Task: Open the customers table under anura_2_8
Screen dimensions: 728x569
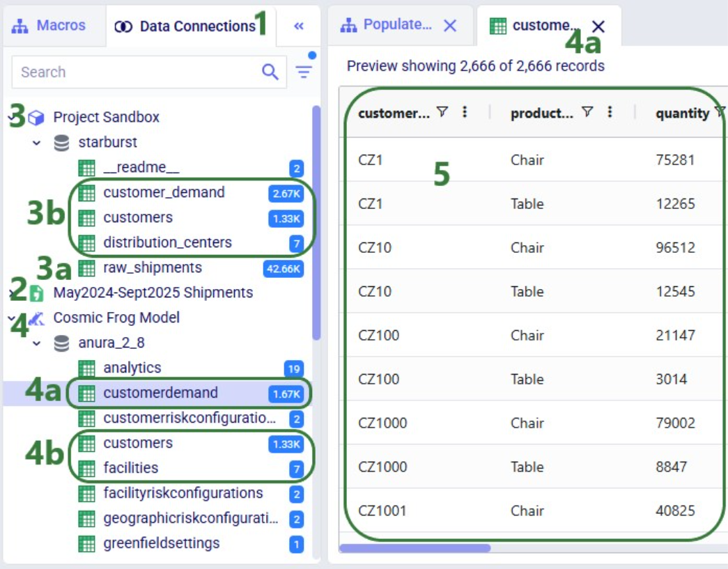Action: (138, 443)
